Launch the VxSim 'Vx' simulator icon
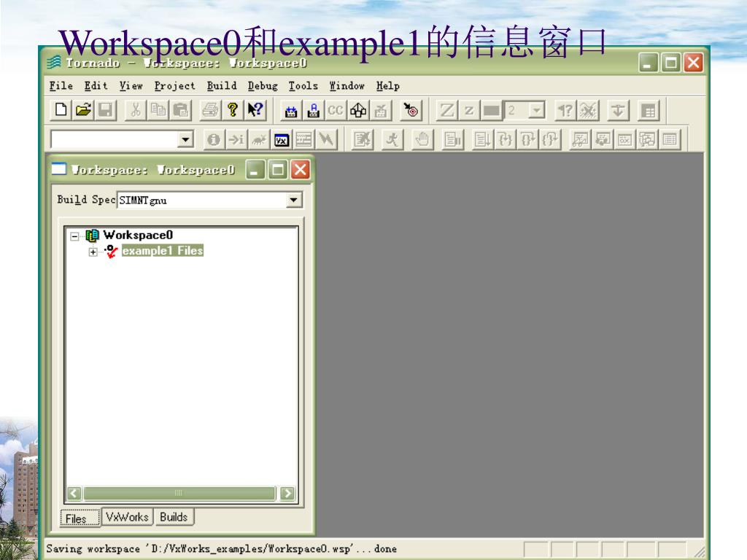Viewport: 747px width, 560px height. (281, 139)
